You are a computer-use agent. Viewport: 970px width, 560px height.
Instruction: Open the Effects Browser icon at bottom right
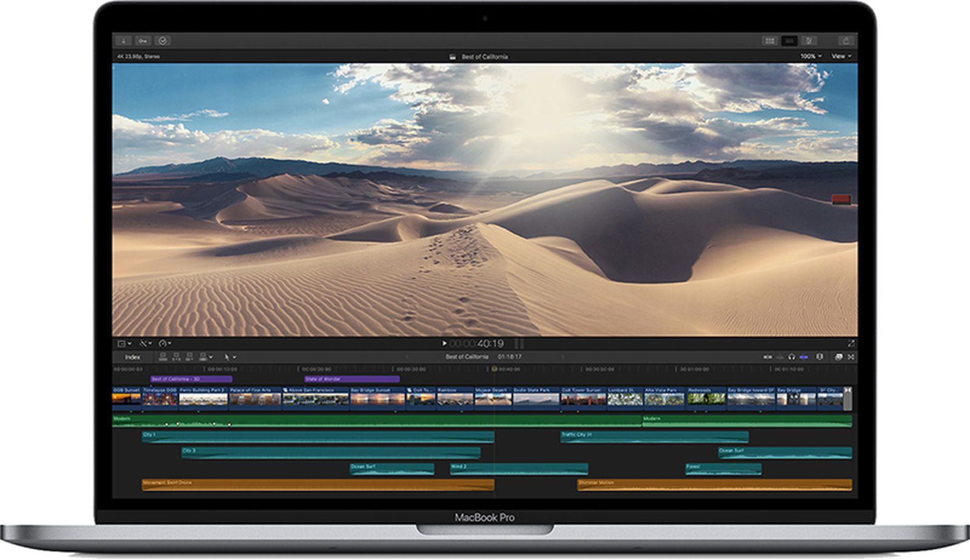tap(838, 358)
